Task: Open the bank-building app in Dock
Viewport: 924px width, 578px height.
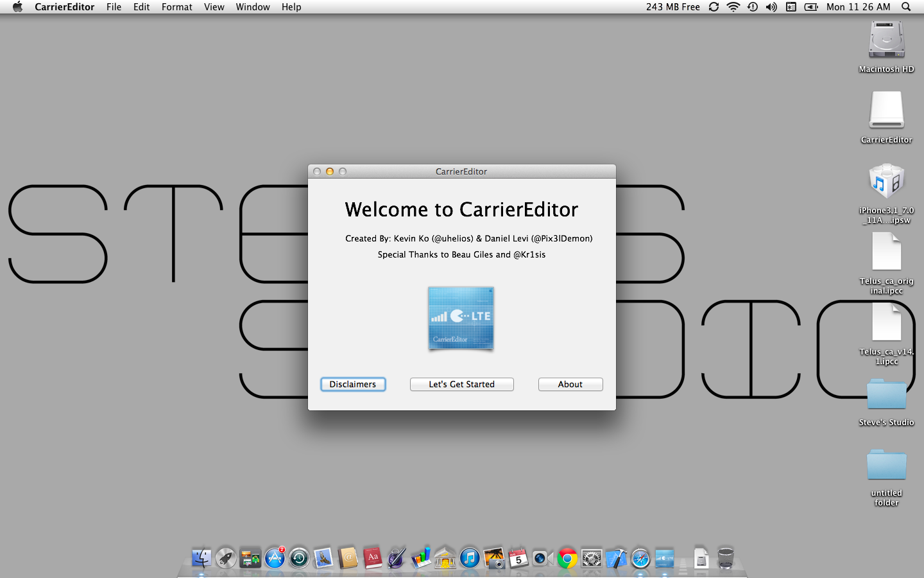Action: (445, 557)
